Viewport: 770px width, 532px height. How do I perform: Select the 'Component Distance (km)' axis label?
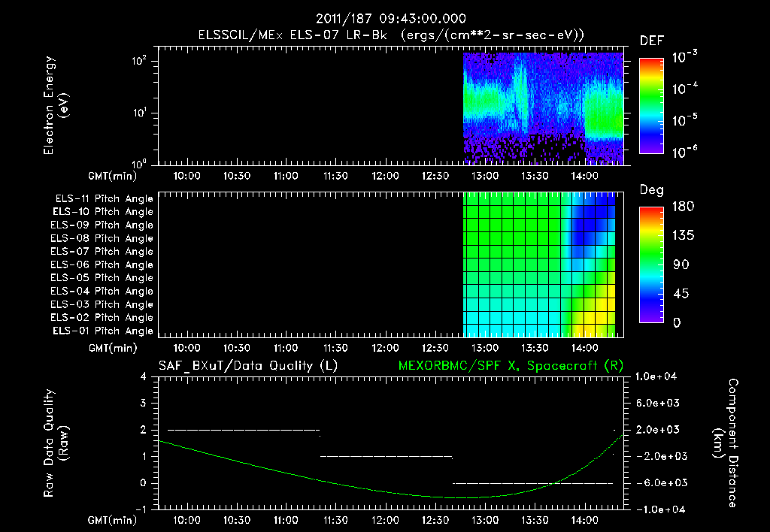(726, 443)
